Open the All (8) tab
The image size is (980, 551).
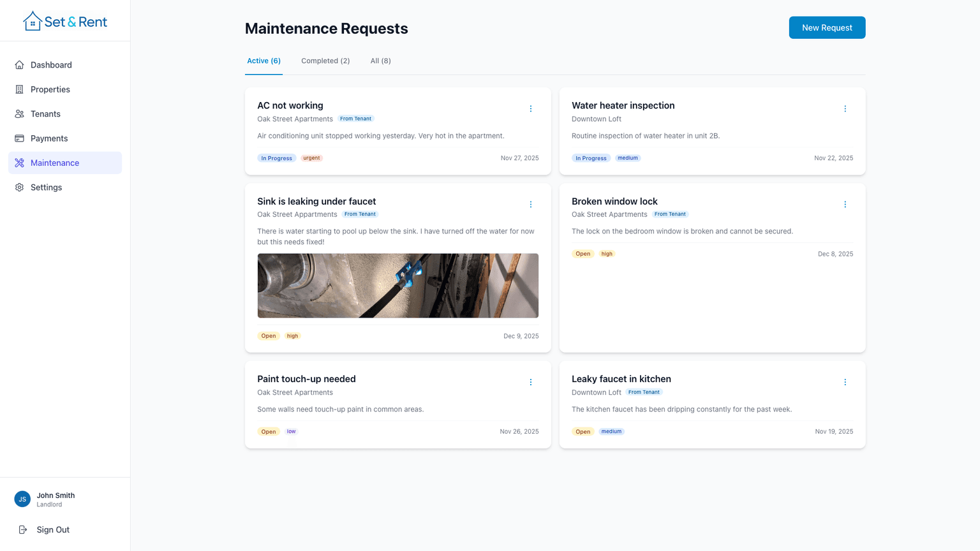click(x=380, y=61)
